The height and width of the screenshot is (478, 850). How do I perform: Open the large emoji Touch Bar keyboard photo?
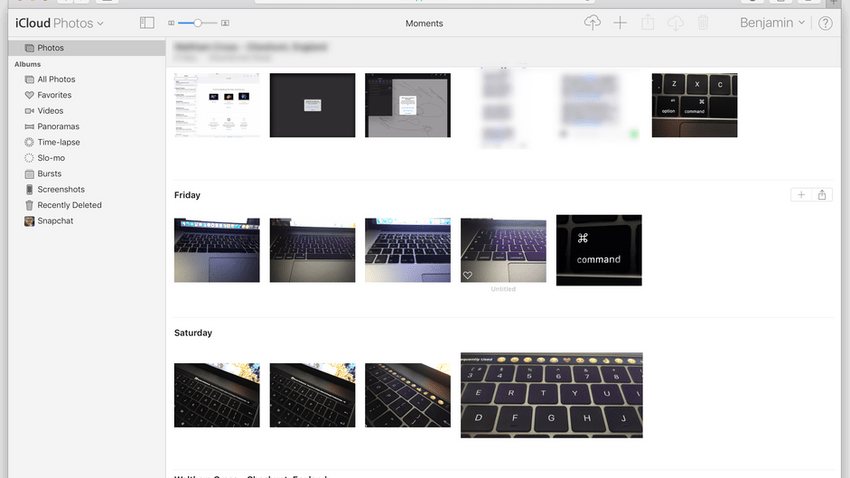(x=551, y=395)
